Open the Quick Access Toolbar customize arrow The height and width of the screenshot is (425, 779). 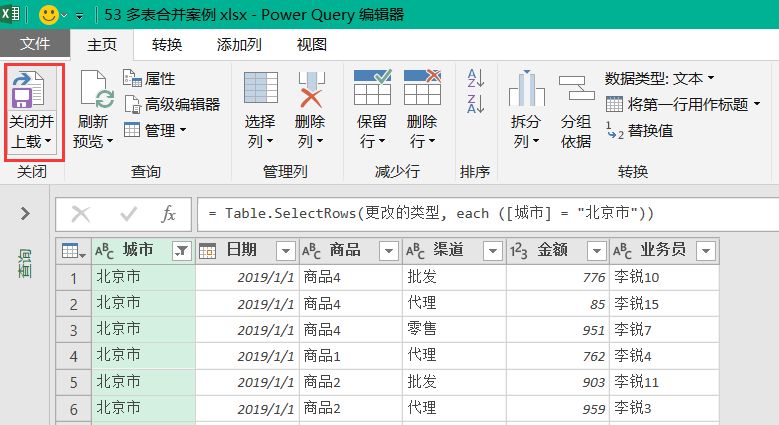click(79, 16)
